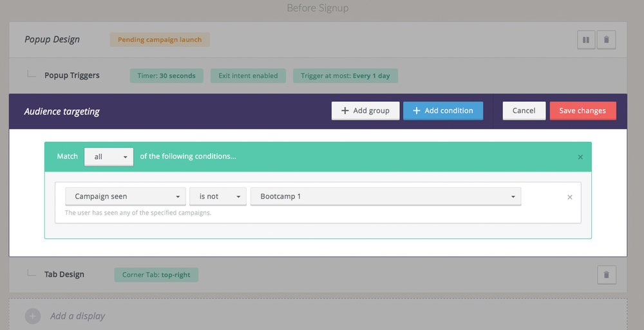The width and height of the screenshot is (644, 330).
Task: Remove the Campaign seen condition
Action: click(x=570, y=197)
